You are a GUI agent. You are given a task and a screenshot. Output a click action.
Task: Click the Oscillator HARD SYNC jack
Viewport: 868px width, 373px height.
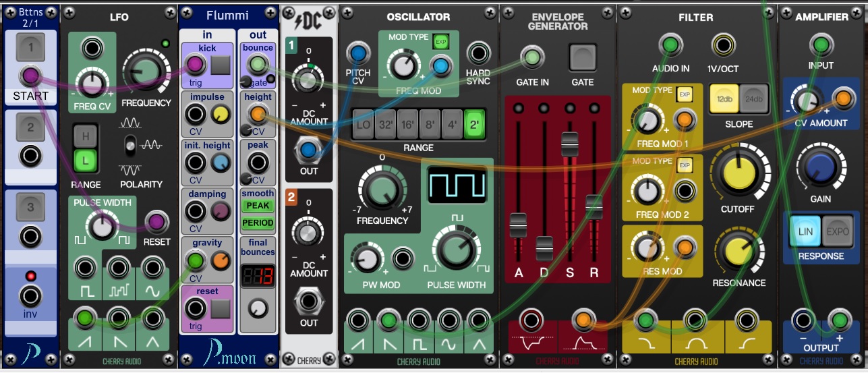[478, 53]
